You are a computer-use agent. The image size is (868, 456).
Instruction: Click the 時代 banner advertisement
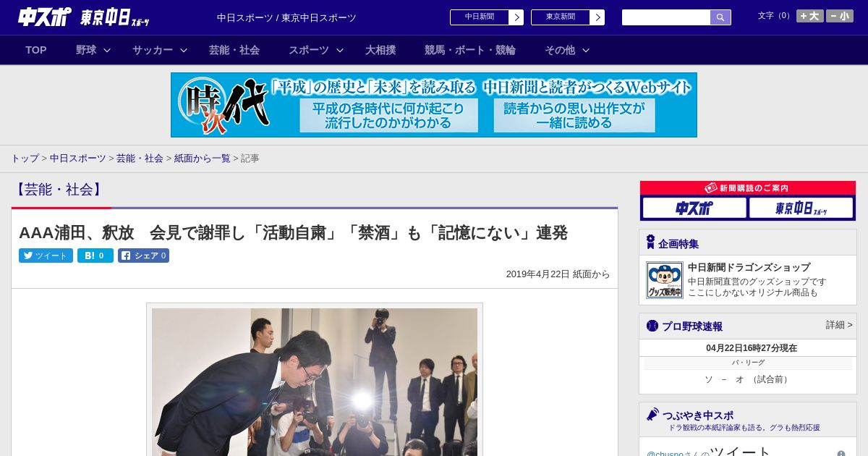434,105
